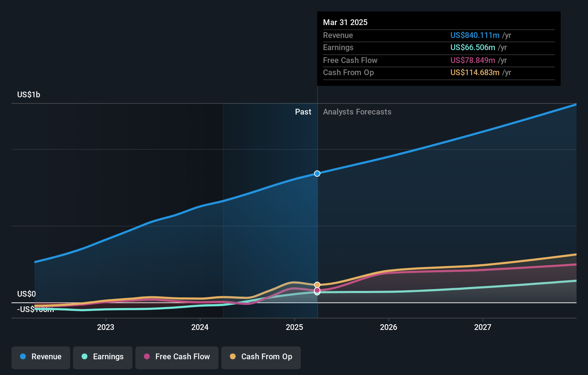Click the free cash flow value US$78.849m

(x=473, y=60)
